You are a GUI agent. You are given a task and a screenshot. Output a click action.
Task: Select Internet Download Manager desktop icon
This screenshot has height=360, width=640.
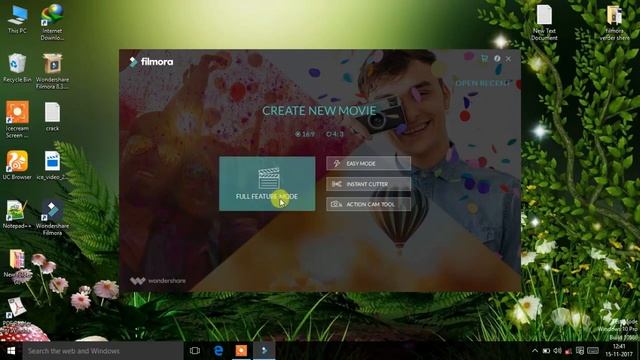click(52, 22)
